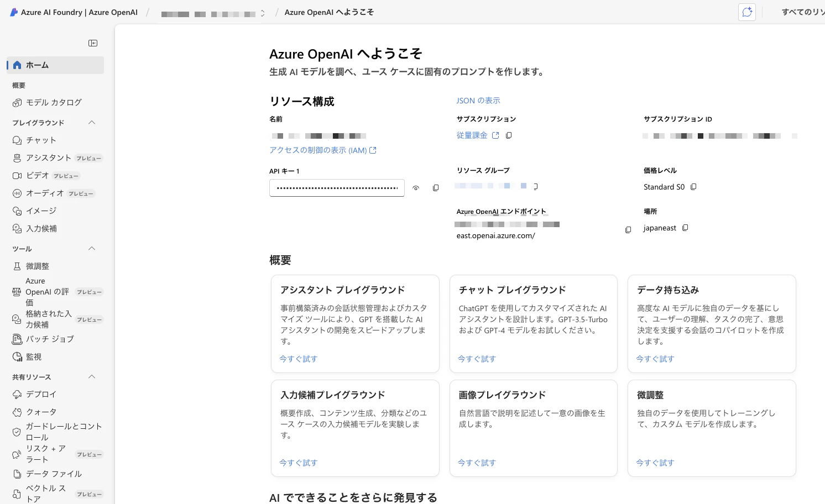Copy the subscription name 従量課金
The width and height of the screenshot is (825, 504).
click(x=509, y=135)
